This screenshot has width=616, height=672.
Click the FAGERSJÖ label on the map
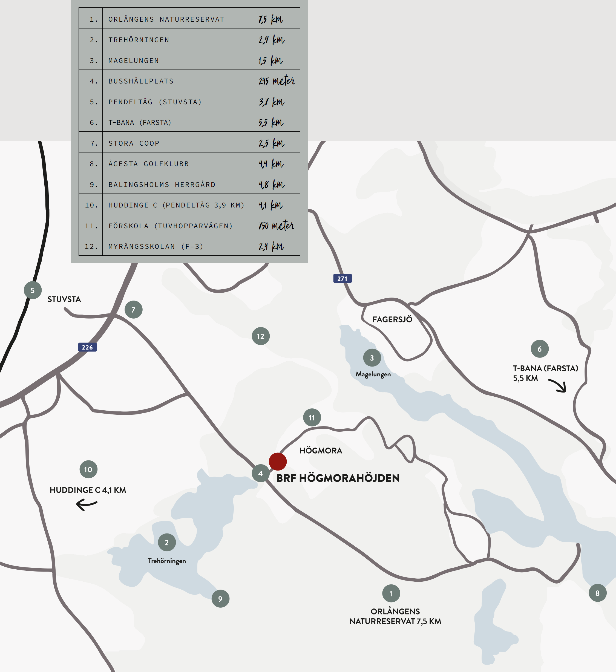(392, 319)
